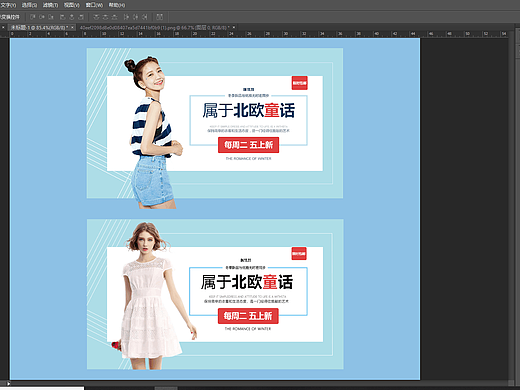The width and height of the screenshot is (520, 390).
Task: Click the distribute top edges icon
Action: point(96,17)
